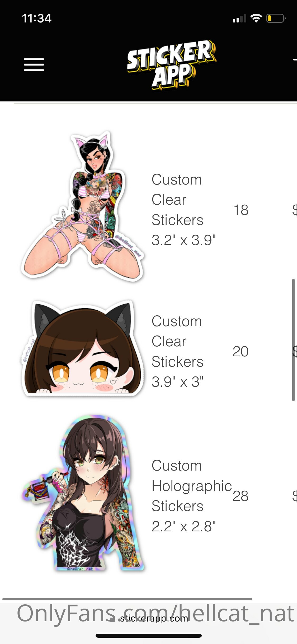The width and height of the screenshot is (297, 644).
Task: Select Custom Clear Stickers 3.2" x 3.9"
Action: [184, 210]
